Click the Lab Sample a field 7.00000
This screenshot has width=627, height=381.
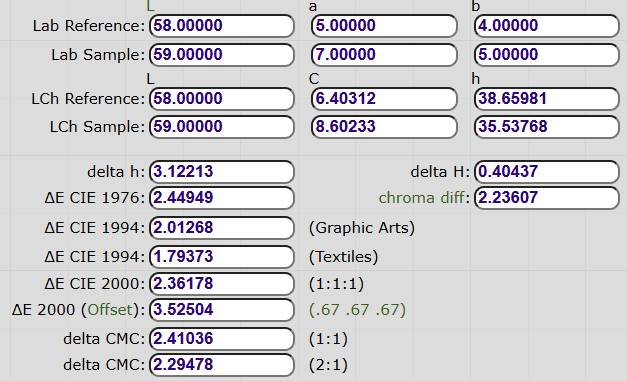[x=384, y=55]
